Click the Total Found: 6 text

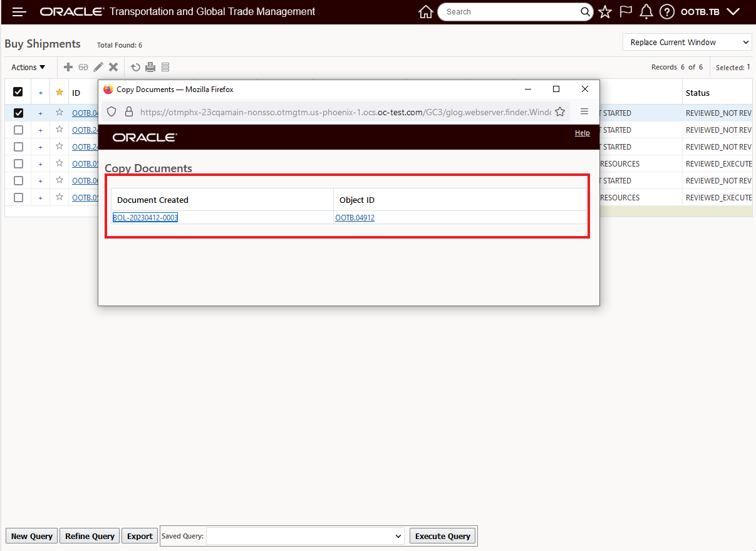coord(120,45)
